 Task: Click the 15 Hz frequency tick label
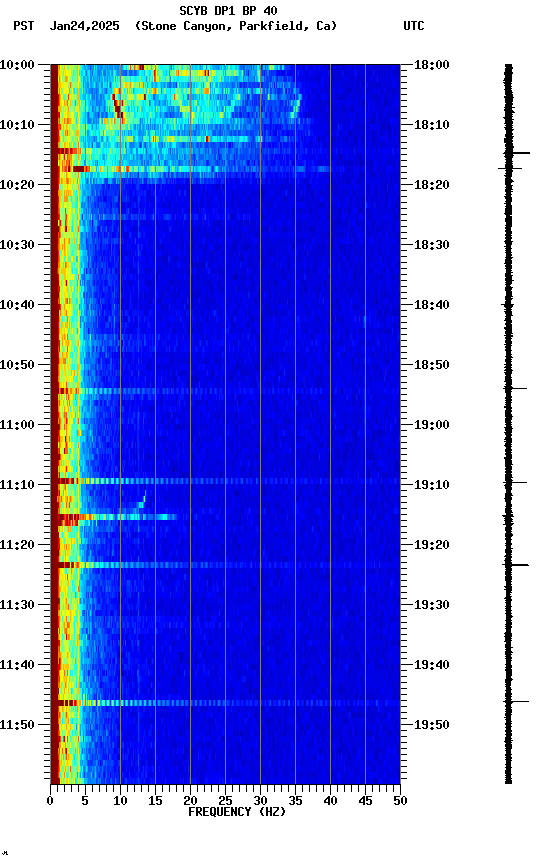[x=155, y=801]
